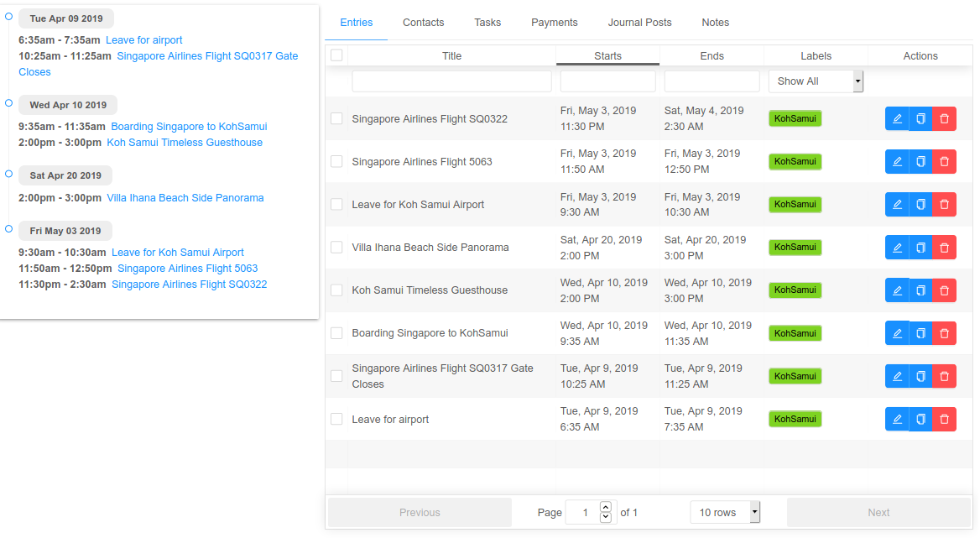Sort table by Starts column header
Screen dimensions: 980x538
607,55
